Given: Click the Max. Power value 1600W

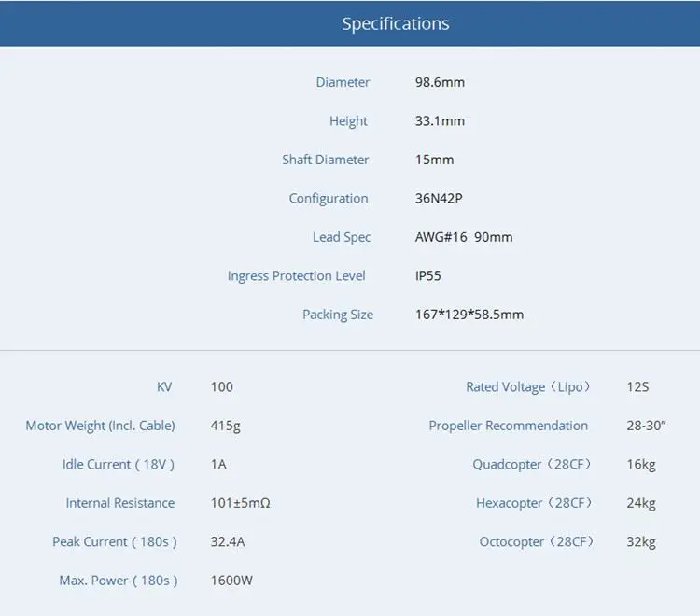Looking at the screenshot, I should click(x=231, y=581).
